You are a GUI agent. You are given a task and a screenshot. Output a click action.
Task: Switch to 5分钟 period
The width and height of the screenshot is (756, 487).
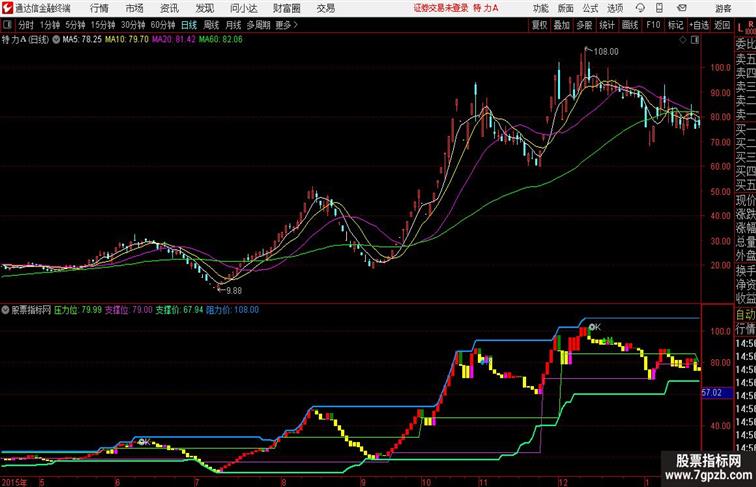(x=75, y=25)
